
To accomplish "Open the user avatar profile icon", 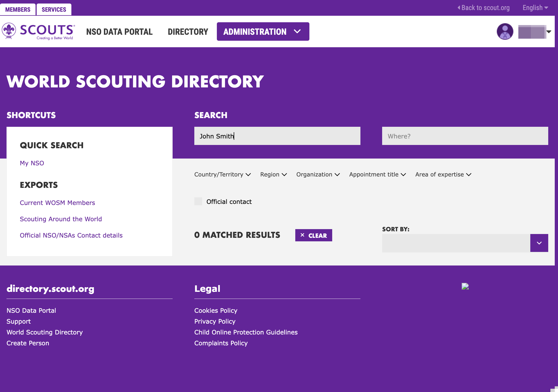I will click(x=505, y=31).
